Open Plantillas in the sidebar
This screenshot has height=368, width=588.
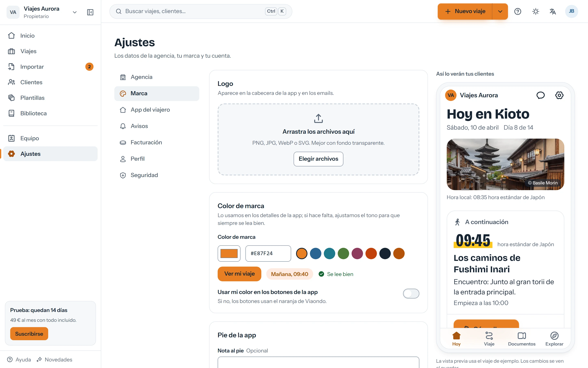(x=50, y=98)
